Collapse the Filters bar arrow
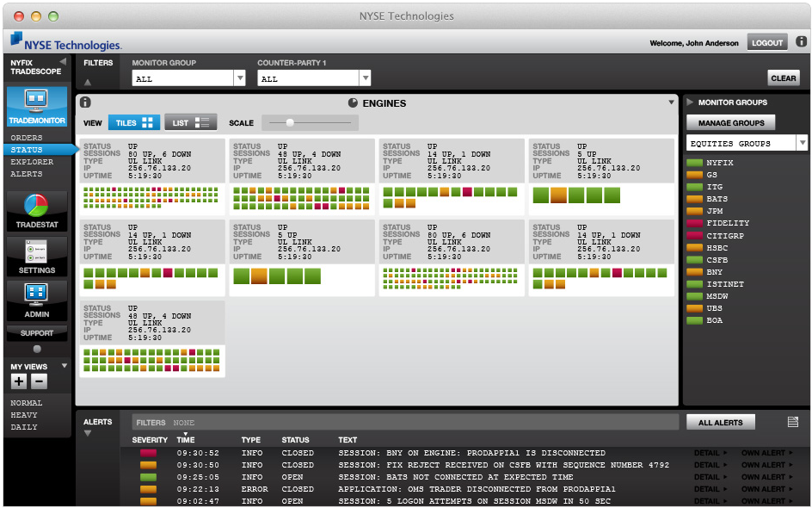This screenshot has height=508, width=812. click(x=88, y=82)
